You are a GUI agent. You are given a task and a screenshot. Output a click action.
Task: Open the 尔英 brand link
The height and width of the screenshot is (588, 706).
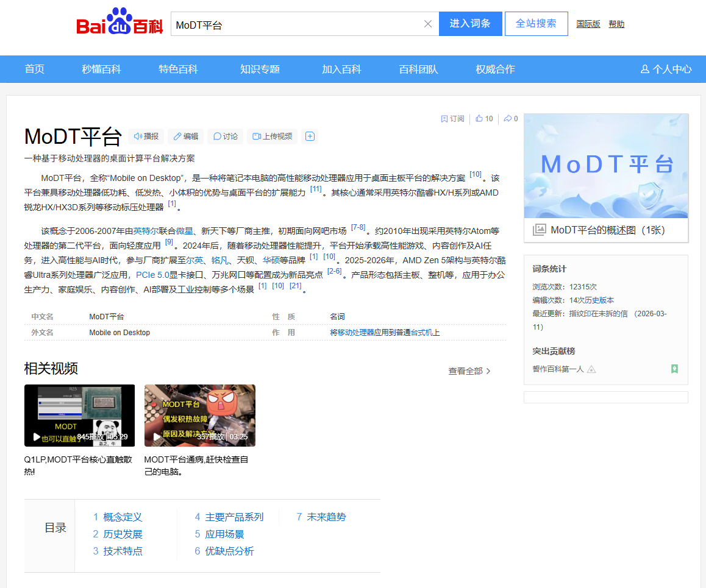194,260
